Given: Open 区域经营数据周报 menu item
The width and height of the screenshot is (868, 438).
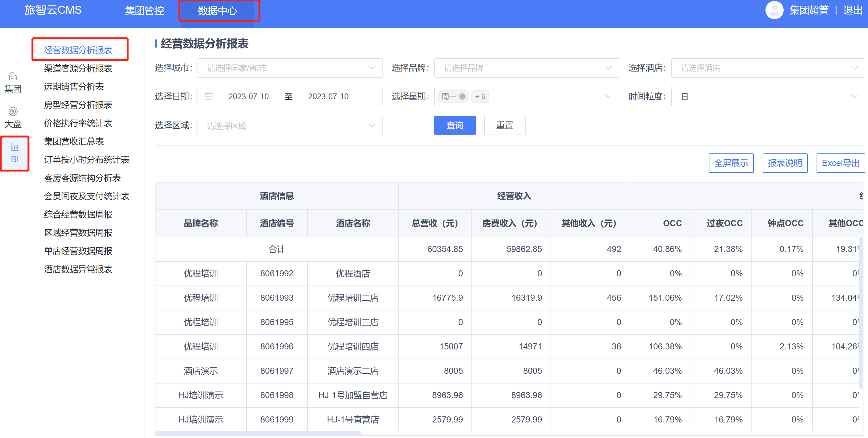Looking at the screenshot, I should (78, 233).
